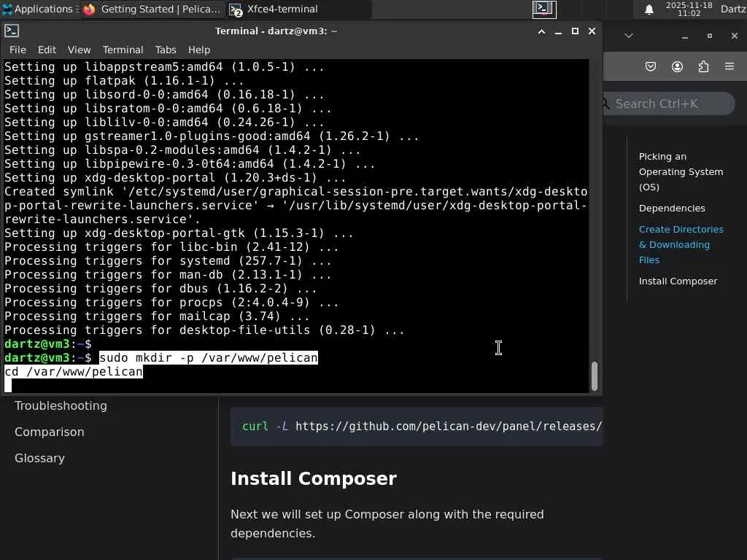Image resolution: width=747 pixels, height=560 pixels.
Task: Close the Firefox window behind the terminal
Action: (x=734, y=36)
